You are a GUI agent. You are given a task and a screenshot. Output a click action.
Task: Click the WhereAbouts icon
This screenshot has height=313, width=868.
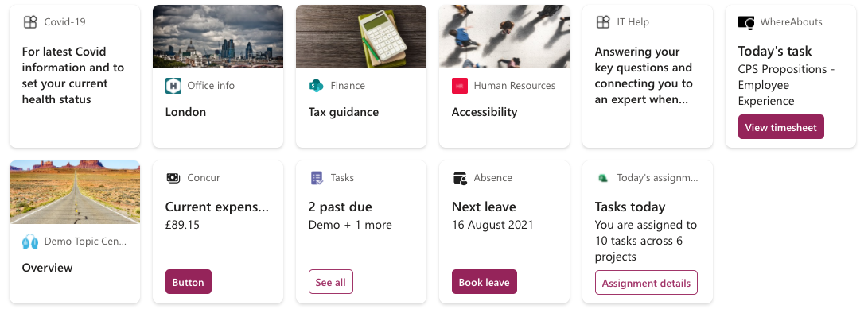[746, 23]
